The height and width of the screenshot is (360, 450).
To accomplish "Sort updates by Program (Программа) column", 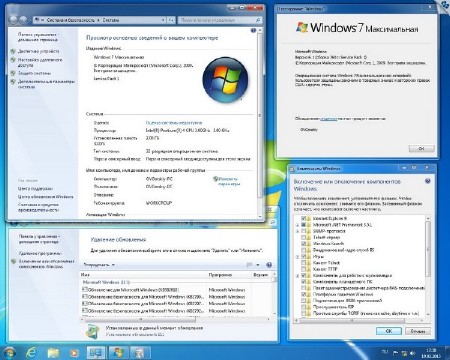I will click(228, 275).
